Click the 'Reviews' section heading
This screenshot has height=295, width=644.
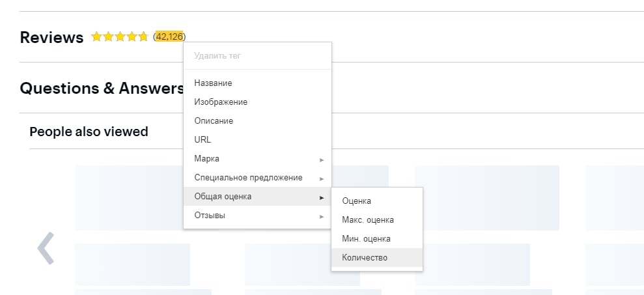52,38
